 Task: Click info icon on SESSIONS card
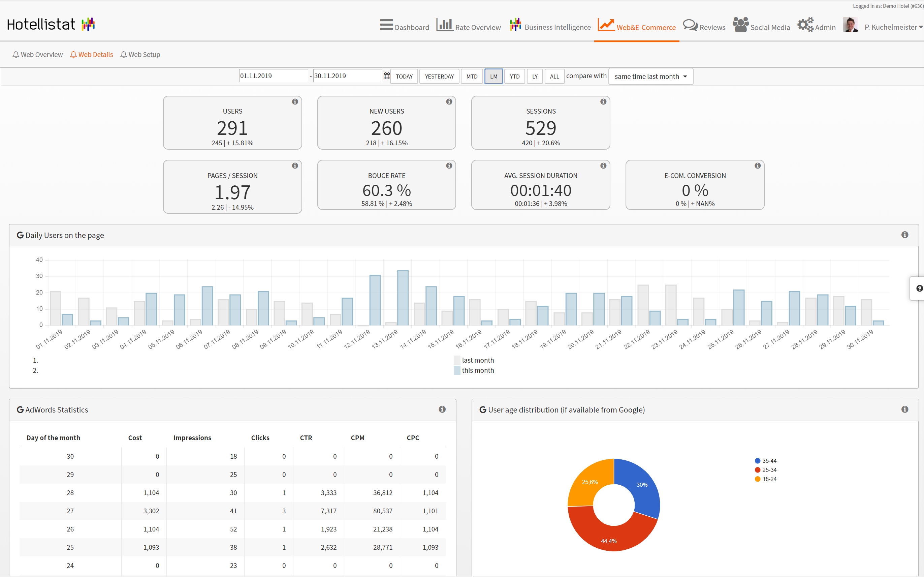click(603, 101)
